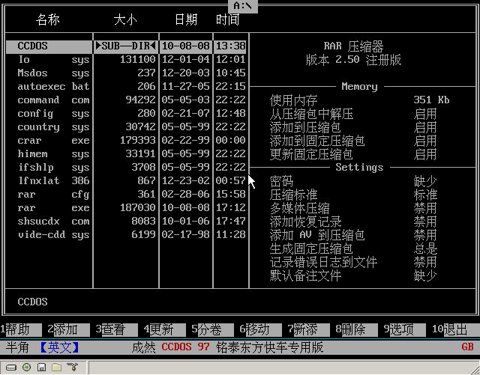The width and height of the screenshot is (480, 375).
Task: Select ifshlp sys file row
Action: [x=126, y=167]
